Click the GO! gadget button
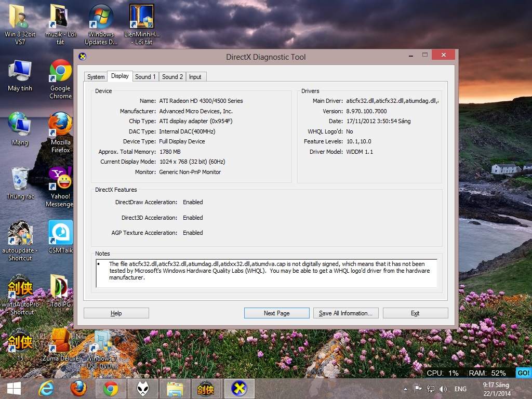 (523, 373)
